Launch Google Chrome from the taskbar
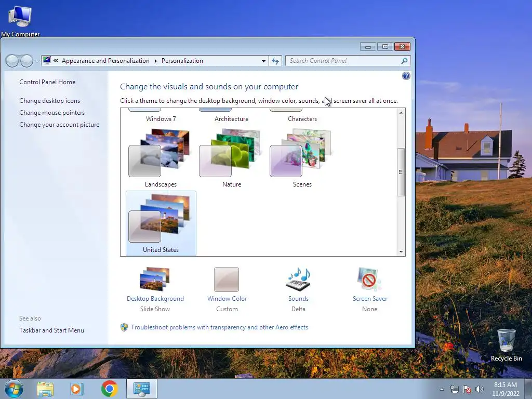The height and width of the screenshot is (399, 532). [x=109, y=389]
